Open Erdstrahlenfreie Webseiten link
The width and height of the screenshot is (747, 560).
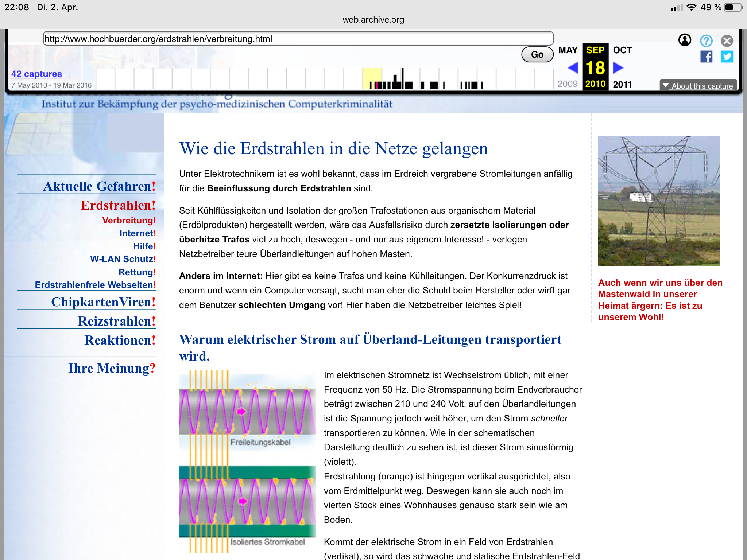[95, 285]
